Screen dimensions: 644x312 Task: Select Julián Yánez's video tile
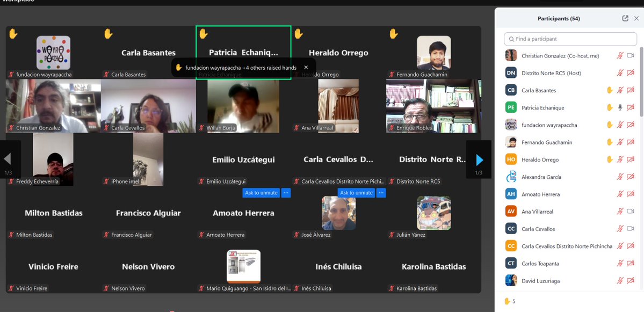click(x=433, y=213)
